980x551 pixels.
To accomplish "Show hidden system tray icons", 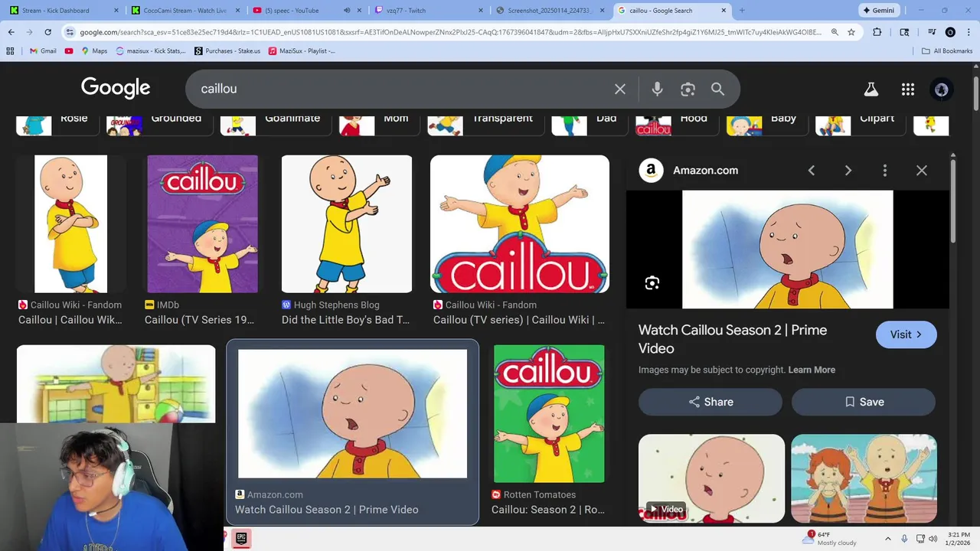I will (x=887, y=539).
